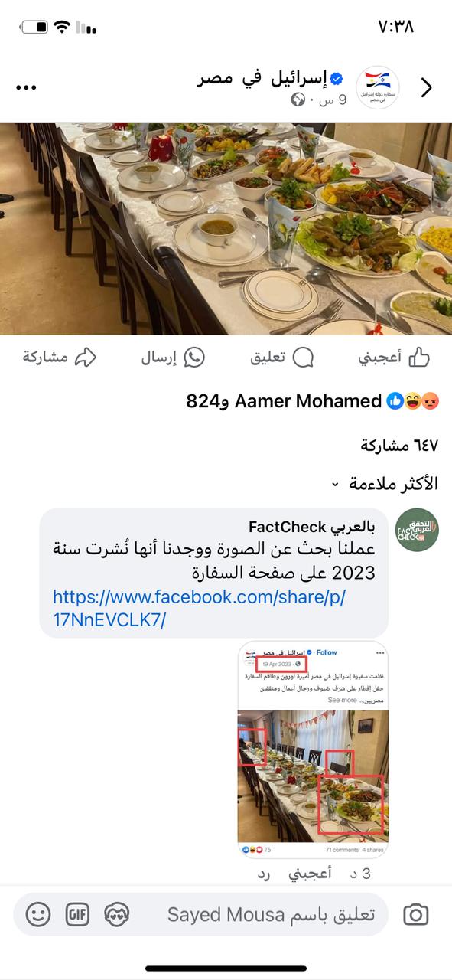Open camera icon in comment bar
This screenshot has width=452, height=980.
[x=416, y=914]
